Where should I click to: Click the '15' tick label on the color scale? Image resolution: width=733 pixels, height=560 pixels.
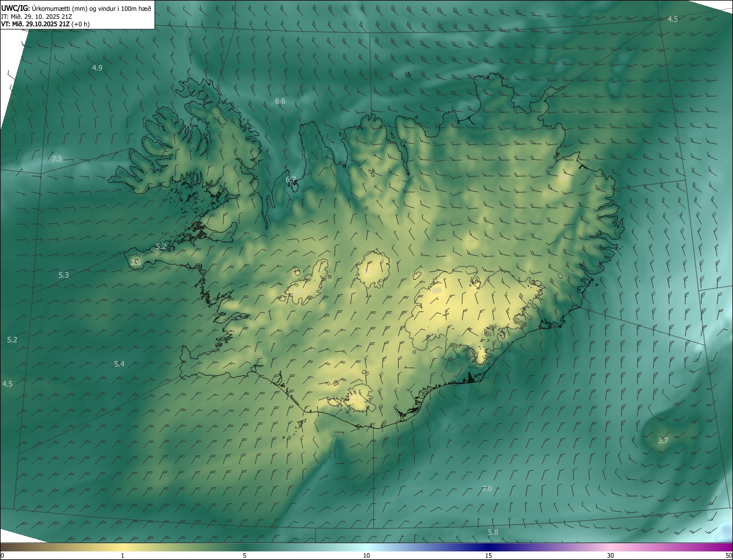click(488, 556)
